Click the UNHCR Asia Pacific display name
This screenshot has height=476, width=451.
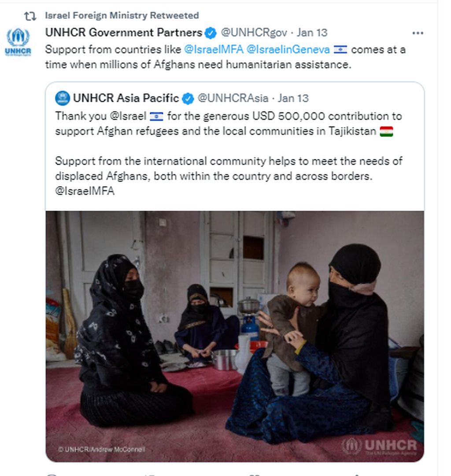click(x=126, y=98)
